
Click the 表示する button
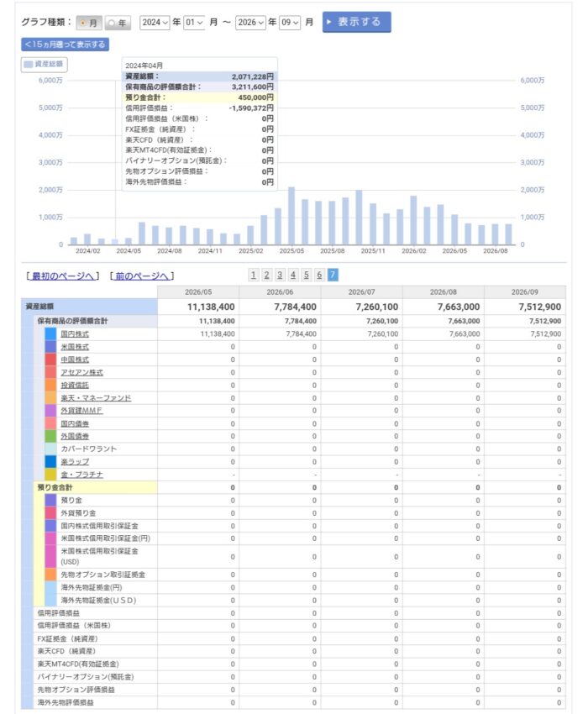pos(357,22)
